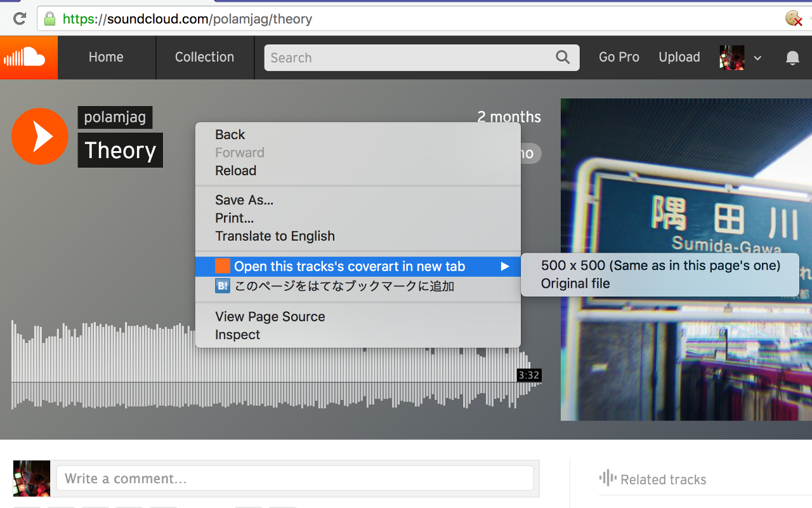Image resolution: width=812 pixels, height=508 pixels.
Task: Select Inspect from context menu
Action: tap(237, 334)
